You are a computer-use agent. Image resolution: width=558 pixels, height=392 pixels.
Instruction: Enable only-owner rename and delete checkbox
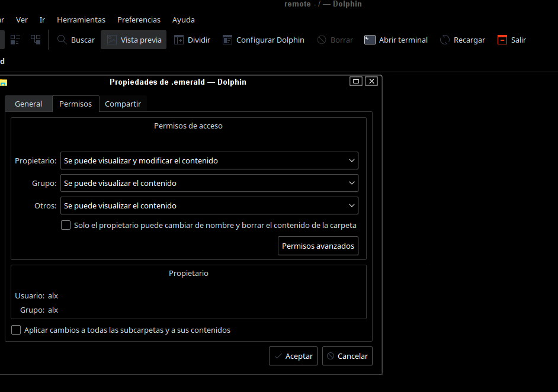coord(66,225)
